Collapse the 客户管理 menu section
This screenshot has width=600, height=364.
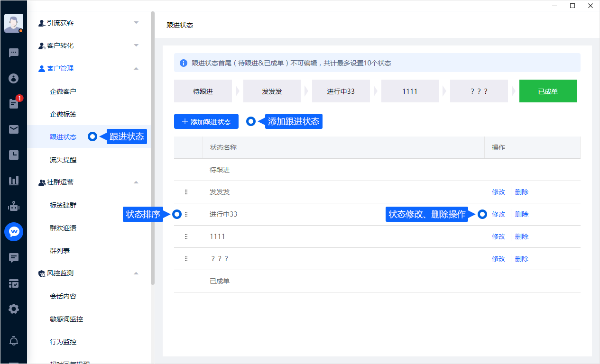coord(136,69)
